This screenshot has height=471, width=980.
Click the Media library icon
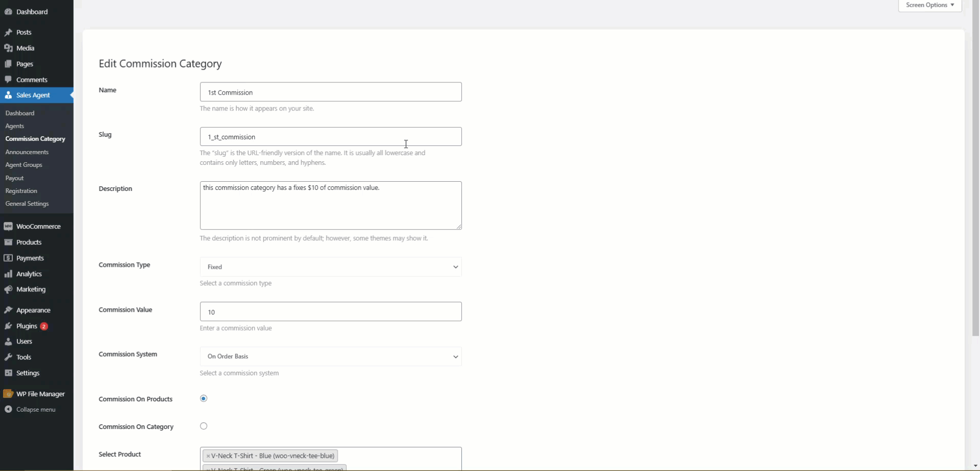pos(8,48)
